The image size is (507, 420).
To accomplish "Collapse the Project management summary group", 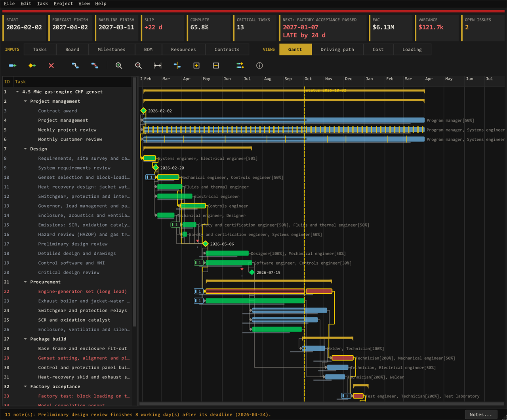I will (x=25, y=101).
